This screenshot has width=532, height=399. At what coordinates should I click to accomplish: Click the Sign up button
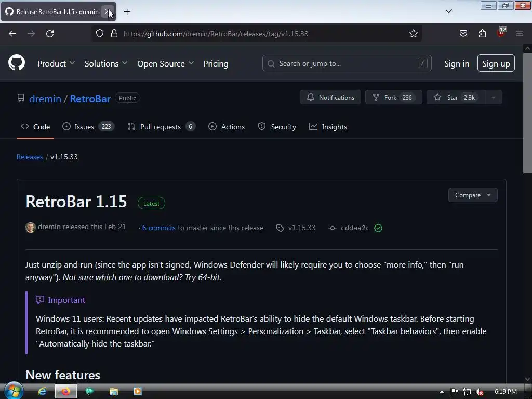[496, 63]
